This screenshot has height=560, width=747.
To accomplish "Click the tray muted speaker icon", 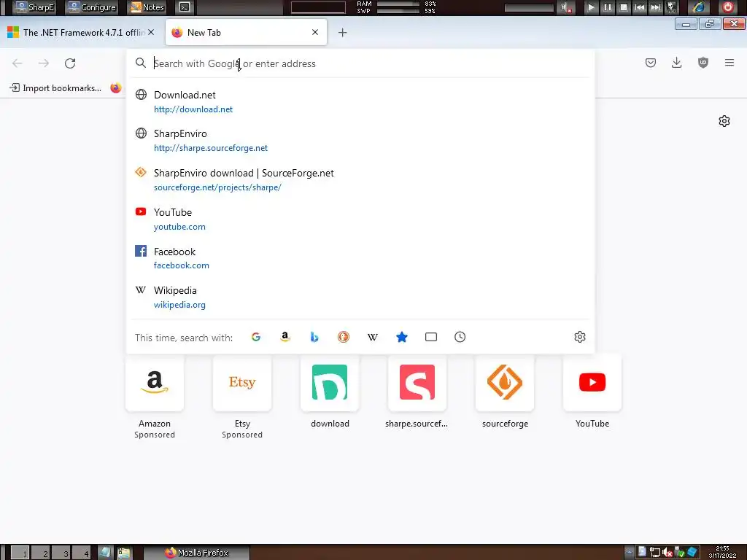I will (x=667, y=553).
